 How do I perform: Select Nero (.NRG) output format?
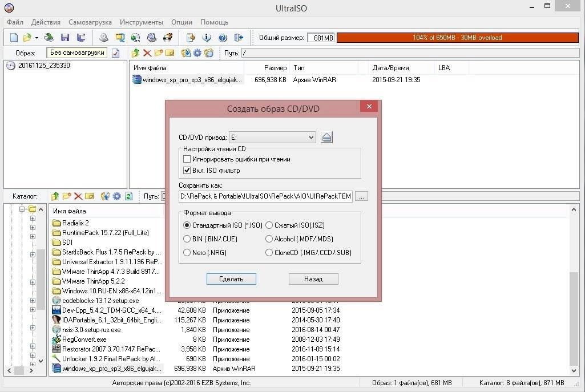[x=187, y=253]
